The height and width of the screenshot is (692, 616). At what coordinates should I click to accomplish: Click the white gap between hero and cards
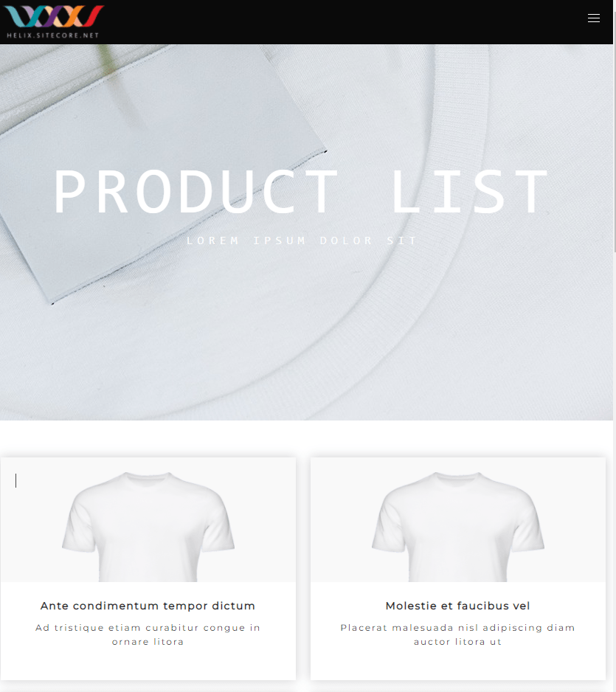pos(306,438)
